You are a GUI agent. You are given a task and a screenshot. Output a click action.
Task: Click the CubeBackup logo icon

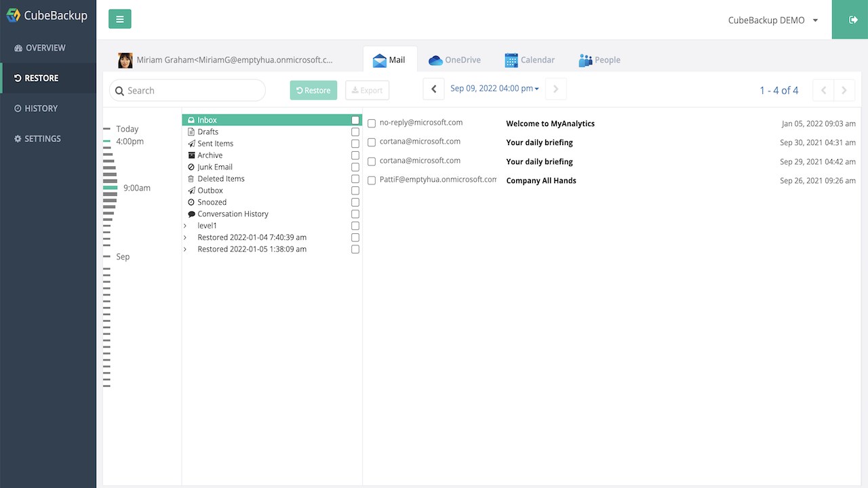pyautogui.click(x=13, y=15)
